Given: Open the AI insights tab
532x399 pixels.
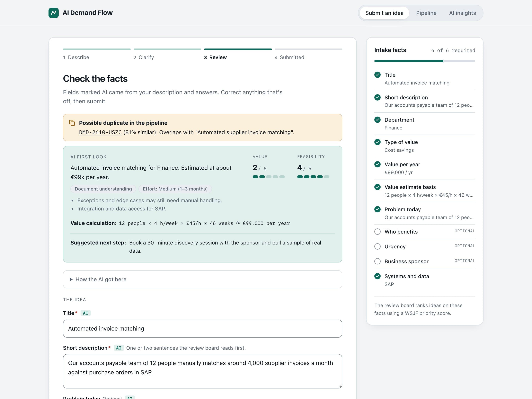Looking at the screenshot, I should click(462, 13).
